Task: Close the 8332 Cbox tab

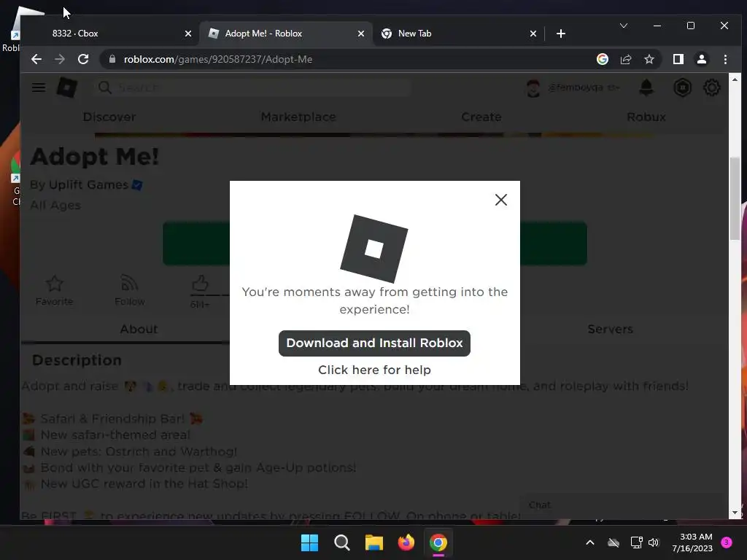Action: [x=187, y=34]
